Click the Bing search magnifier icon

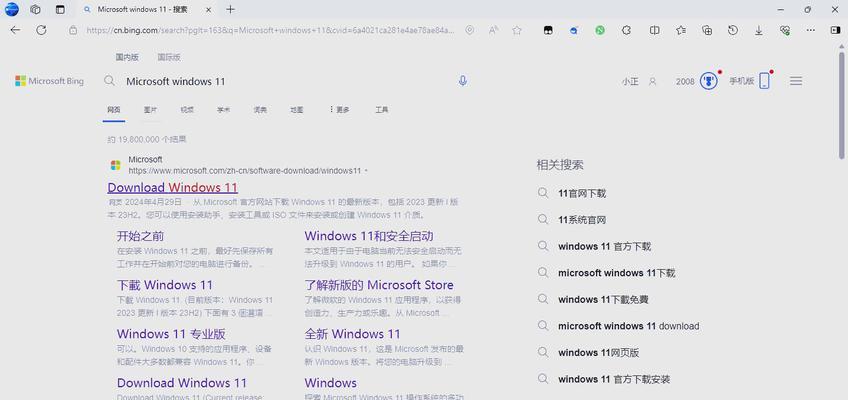click(109, 81)
